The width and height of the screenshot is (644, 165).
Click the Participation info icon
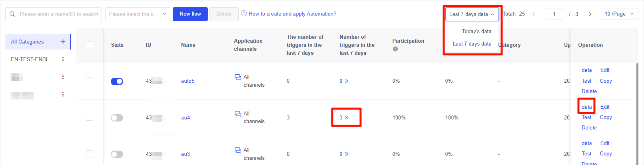395,49
